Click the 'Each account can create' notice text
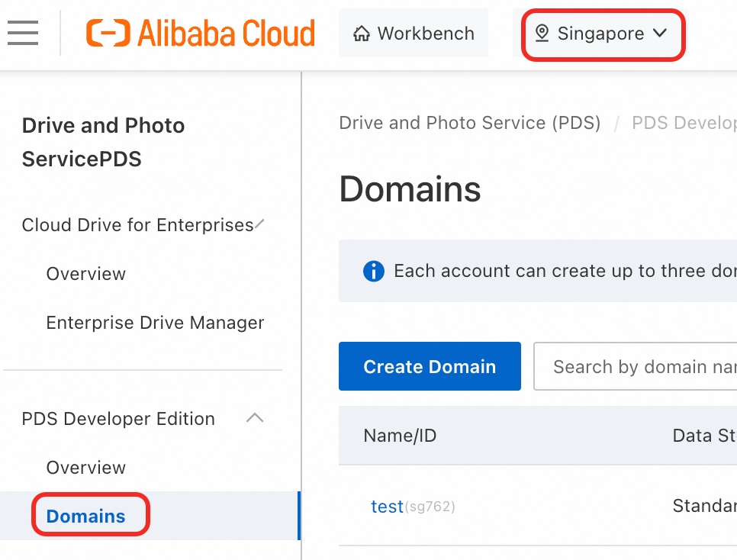The height and width of the screenshot is (560, 737). 565,271
